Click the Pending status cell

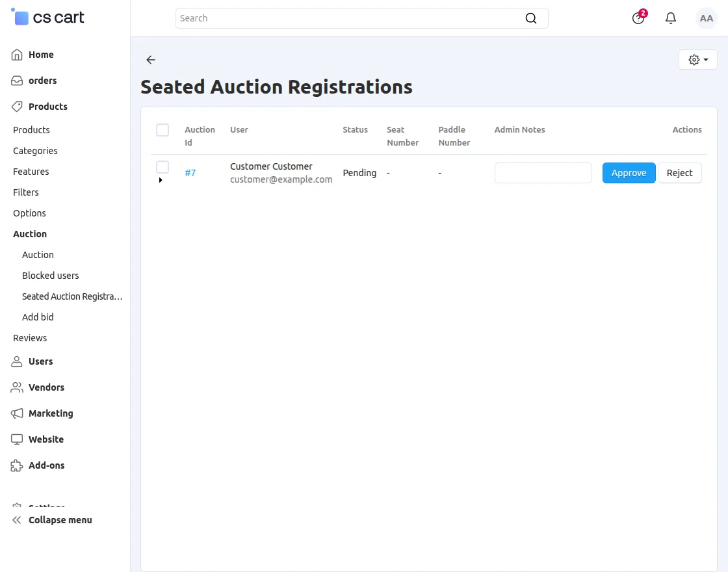tap(359, 173)
